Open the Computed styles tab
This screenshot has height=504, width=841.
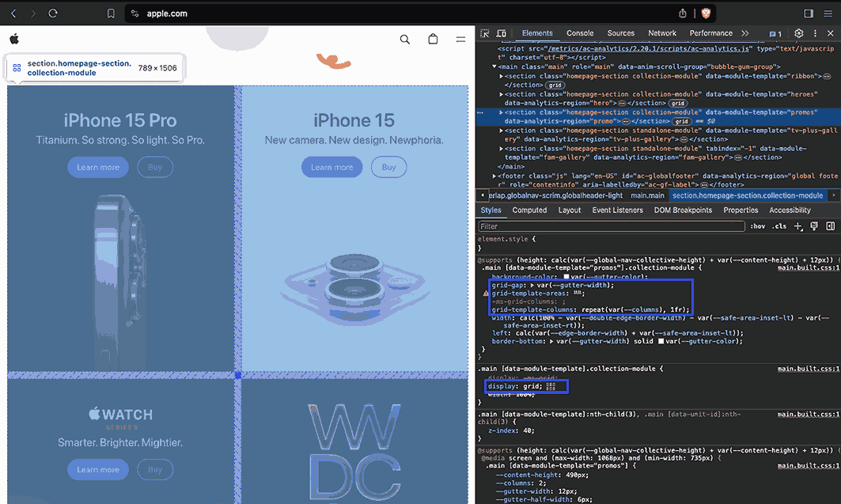(529, 210)
